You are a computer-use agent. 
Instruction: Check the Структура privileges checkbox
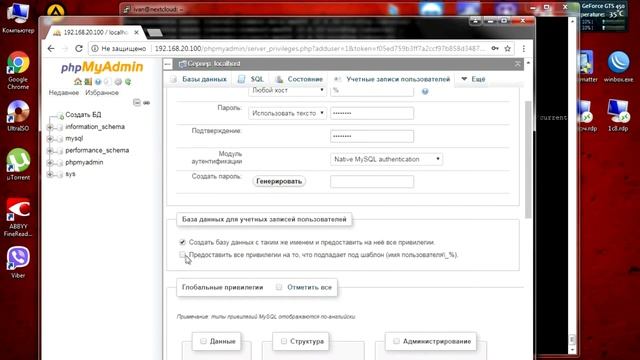click(x=284, y=341)
